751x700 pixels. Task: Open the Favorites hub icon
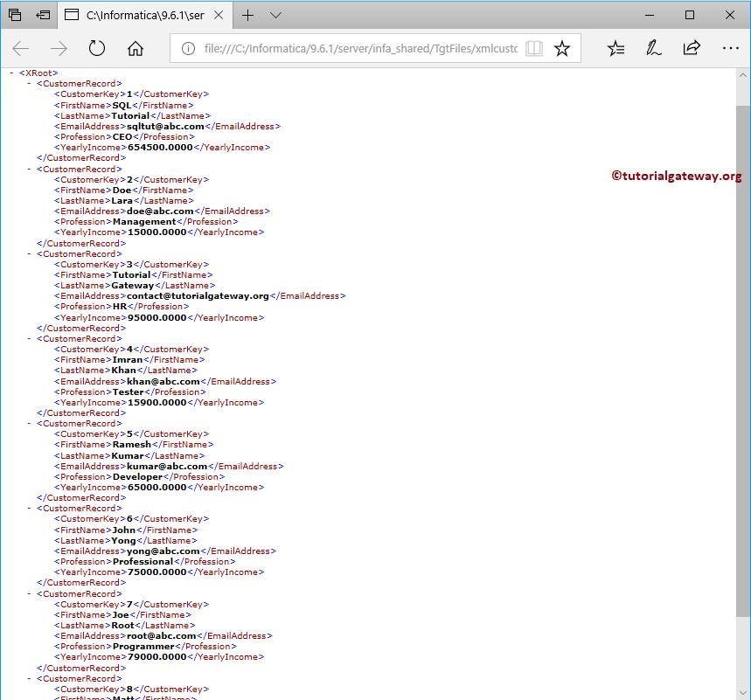(615, 48)
